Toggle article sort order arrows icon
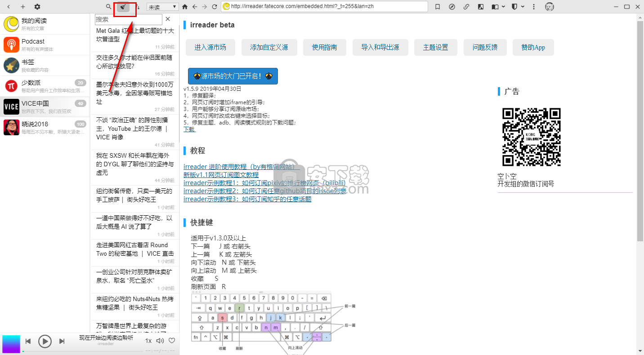644x355 pixels. [x=139, y=7]
